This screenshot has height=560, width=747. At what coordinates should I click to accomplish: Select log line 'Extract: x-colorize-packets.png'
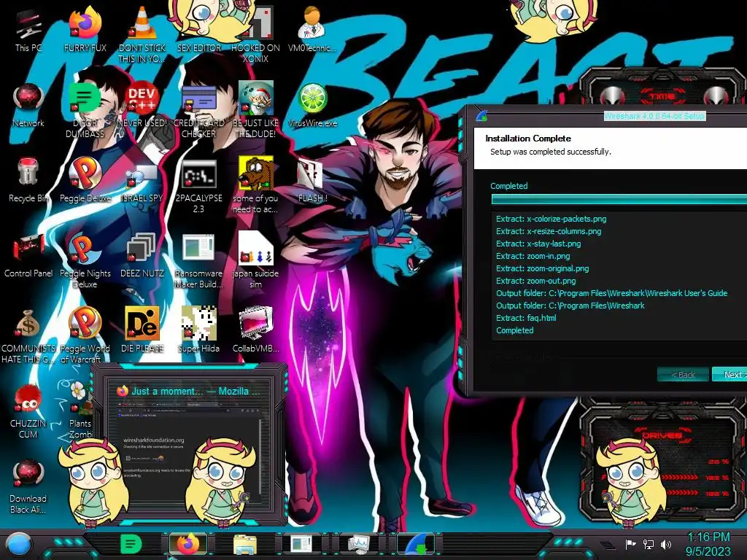click(x=551, y=219)
